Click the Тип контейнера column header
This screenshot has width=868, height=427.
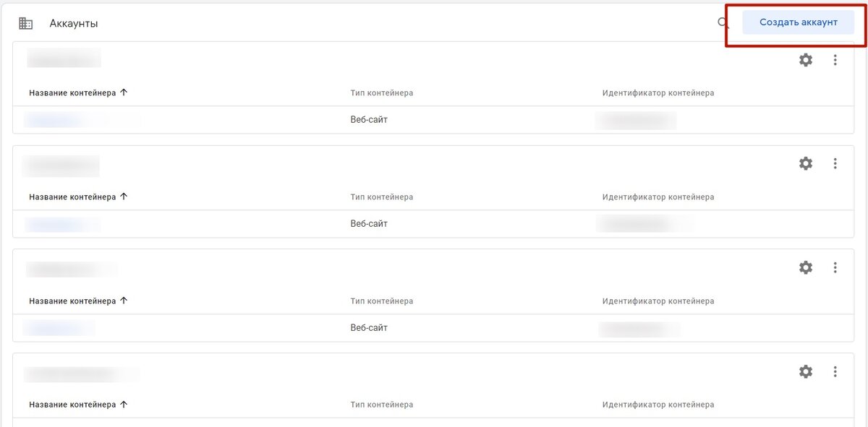pyautogui.click(x=381, y=92)
